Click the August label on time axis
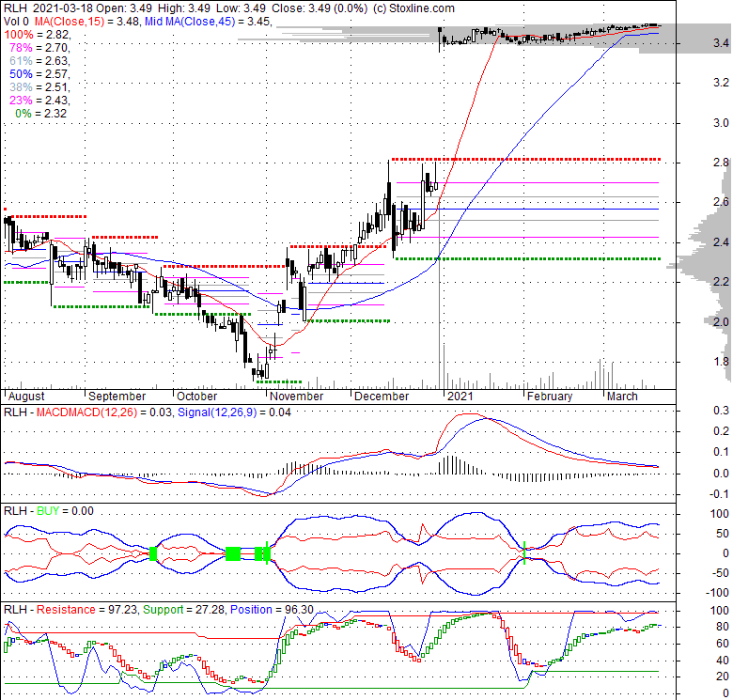733x700 pixels. click(26, 397)
